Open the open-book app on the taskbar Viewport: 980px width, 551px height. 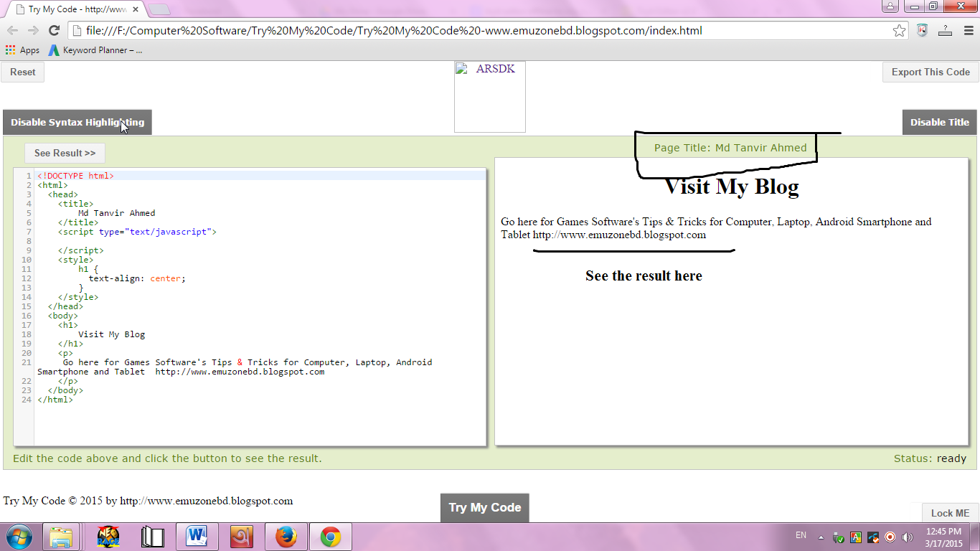coord(153,537)
